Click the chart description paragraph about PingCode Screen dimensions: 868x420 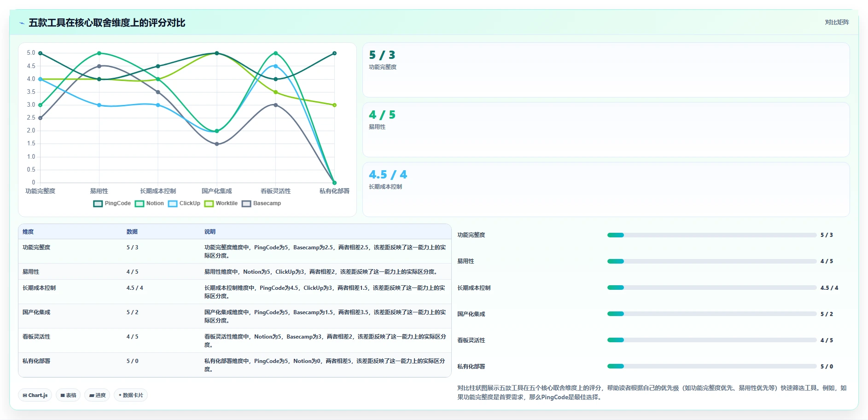(652, 392)
